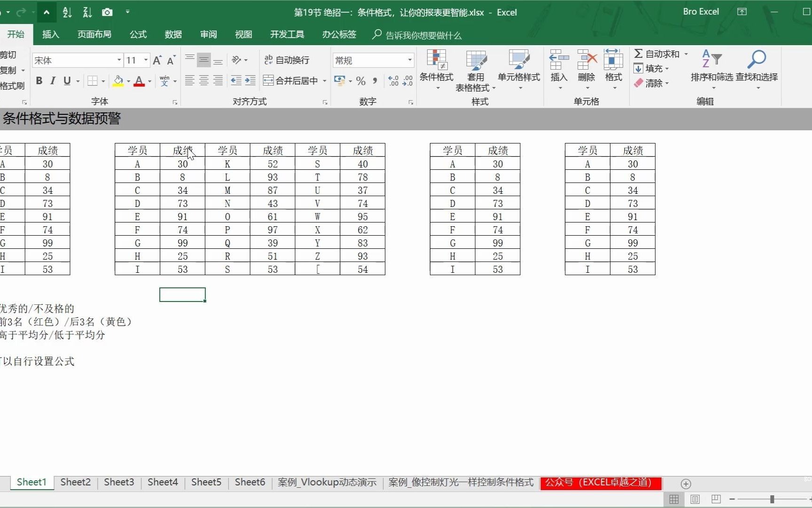The width and height of the screenshot is (812, 508).
Task: Apply 套用表格格式 (Format as Table)
Action: click(476, 71)
